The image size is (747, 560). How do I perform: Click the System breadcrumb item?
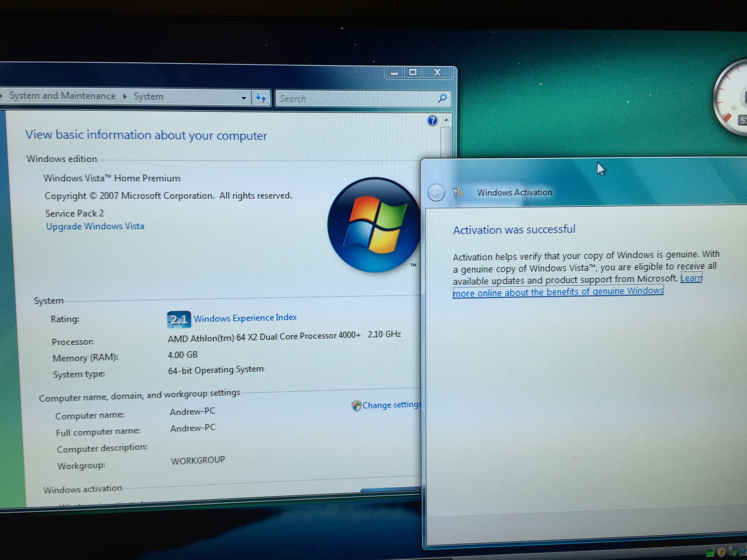coord(148,97)
